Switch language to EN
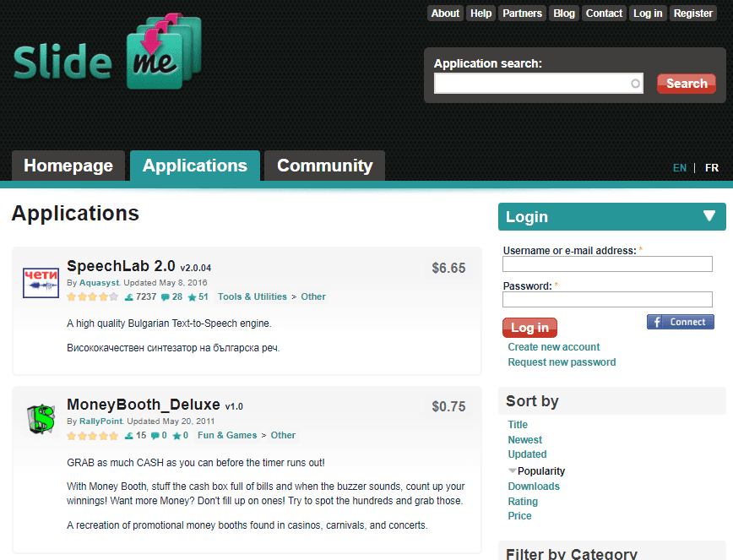This screenshot has height=560, width=733. [680, 168]
